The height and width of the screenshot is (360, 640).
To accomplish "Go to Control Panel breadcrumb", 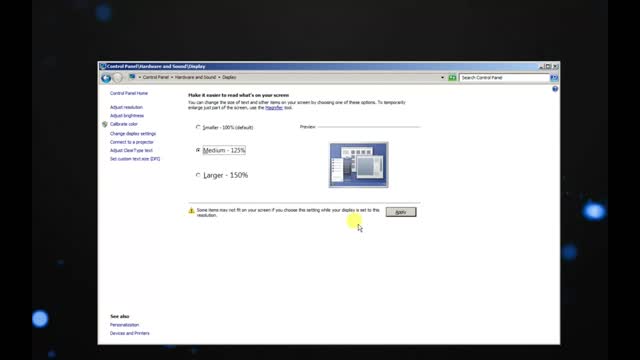I will click(x=156, y=77).
